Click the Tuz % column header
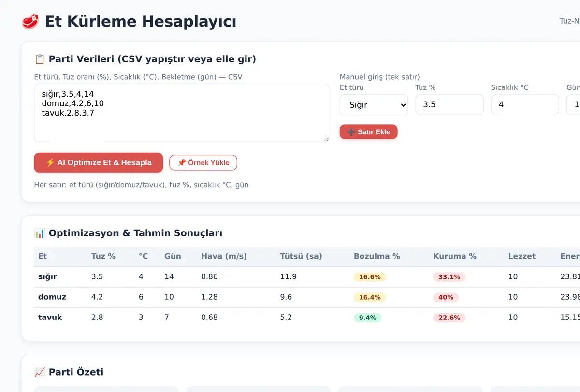The width and height of the screenshot is (580, 392). click(x=103, y=256)
